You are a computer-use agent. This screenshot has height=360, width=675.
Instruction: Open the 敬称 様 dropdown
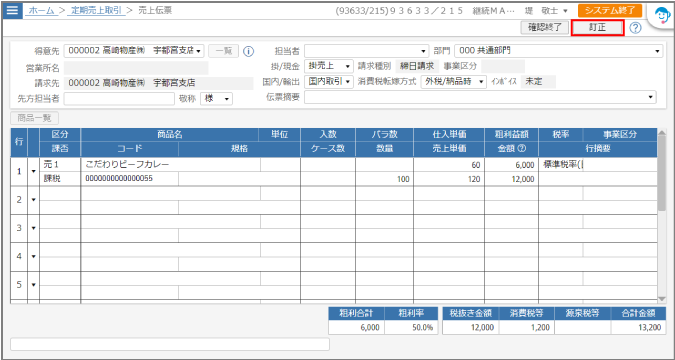click(217, 99)
